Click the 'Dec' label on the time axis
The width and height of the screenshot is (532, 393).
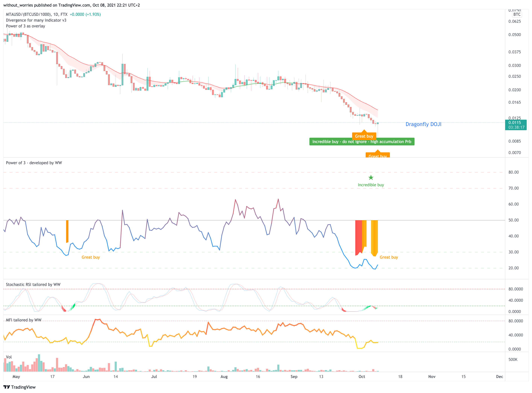point(499,377)
